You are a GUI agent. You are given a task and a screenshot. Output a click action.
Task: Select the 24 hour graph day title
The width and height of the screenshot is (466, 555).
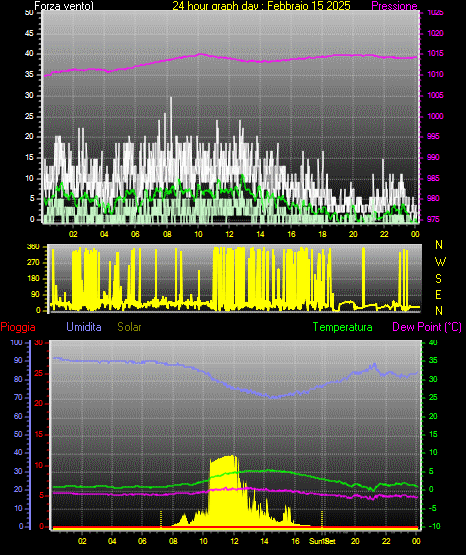pyautogui.click(x=261, y=6)
